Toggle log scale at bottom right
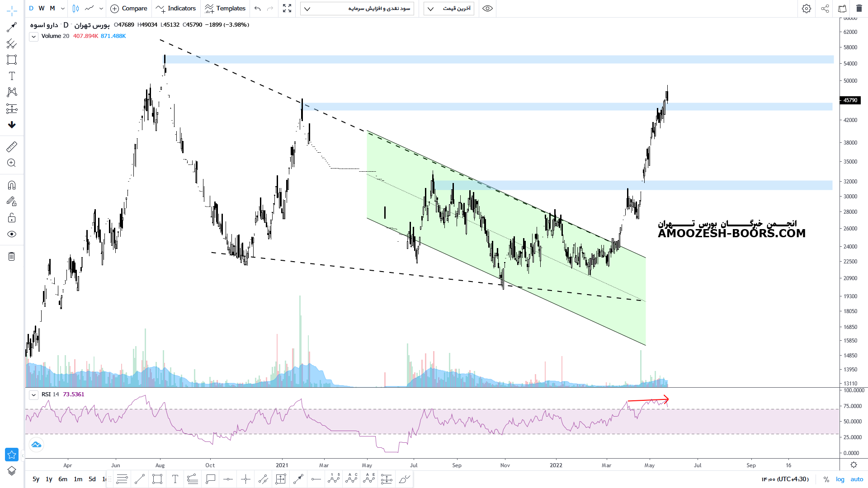 (x=840, y=479)
